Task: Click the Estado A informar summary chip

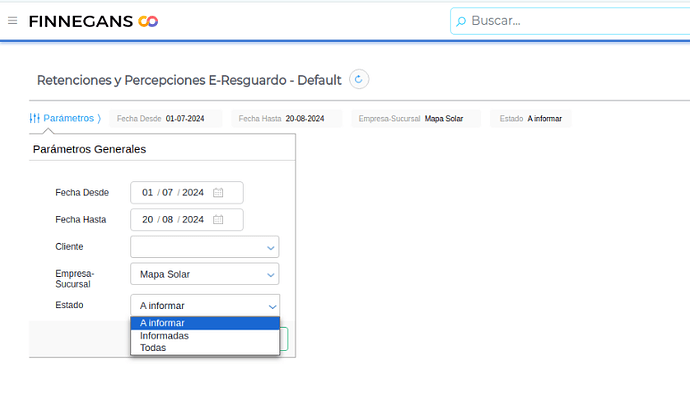Action: tap(531, 118)
